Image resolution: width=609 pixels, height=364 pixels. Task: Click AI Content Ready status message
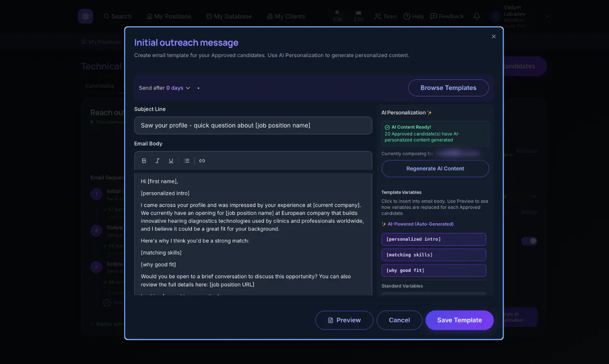[x=435, y=134]
